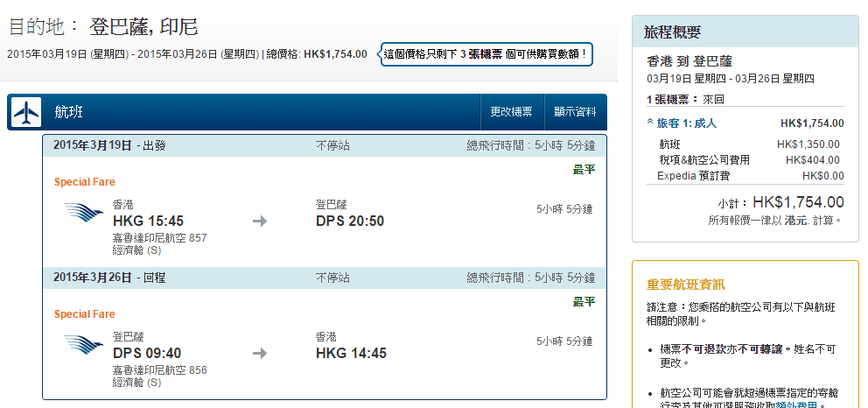The height and width of the screenshot is (408, 868).
Task: Click the arrow between HKG 15:45 and DPS 20:50
Action: click(259, 222)
